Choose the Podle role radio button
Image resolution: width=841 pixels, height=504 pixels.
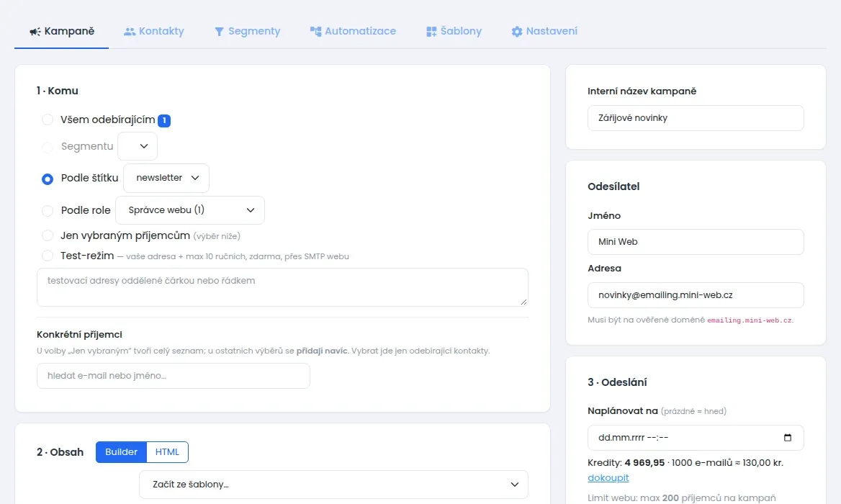click(48, 211)
